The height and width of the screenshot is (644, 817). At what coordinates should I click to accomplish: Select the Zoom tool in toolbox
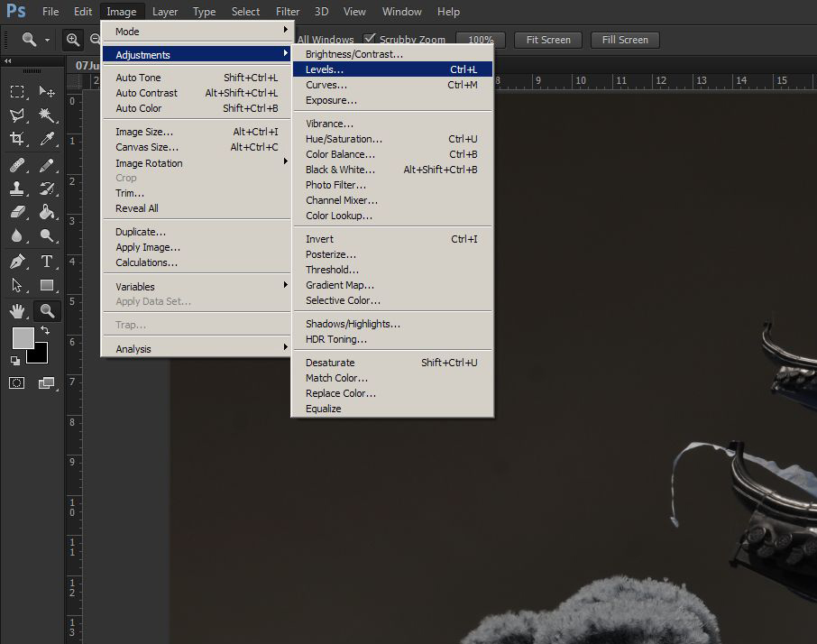tap(47, 311)
